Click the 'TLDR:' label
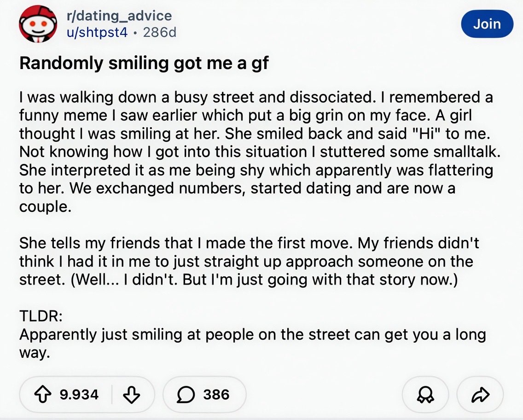The width and height of the screenshot is (523, 420). coord(41,316)
